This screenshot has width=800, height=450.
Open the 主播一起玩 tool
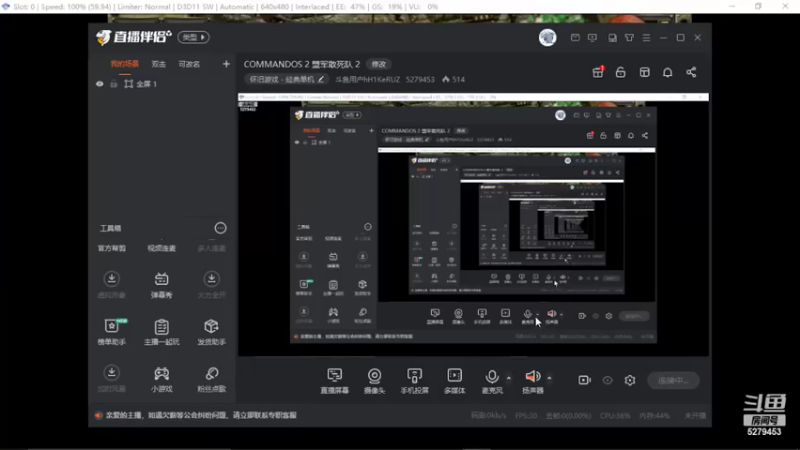162,332
